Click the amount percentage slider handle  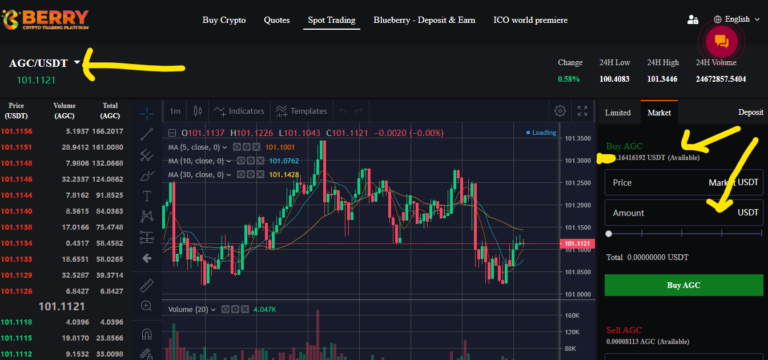point(609,234)
